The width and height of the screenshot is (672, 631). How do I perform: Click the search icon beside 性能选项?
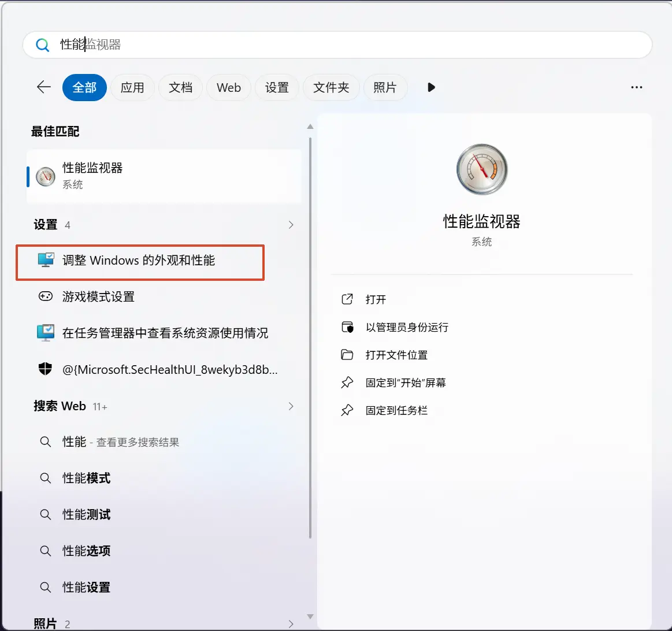[x=46, y=551]
